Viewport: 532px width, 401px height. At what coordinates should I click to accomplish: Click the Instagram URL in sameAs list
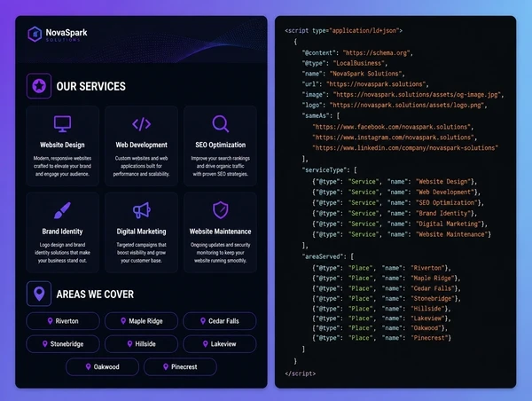pyautogui.click(x=394, y=138)
